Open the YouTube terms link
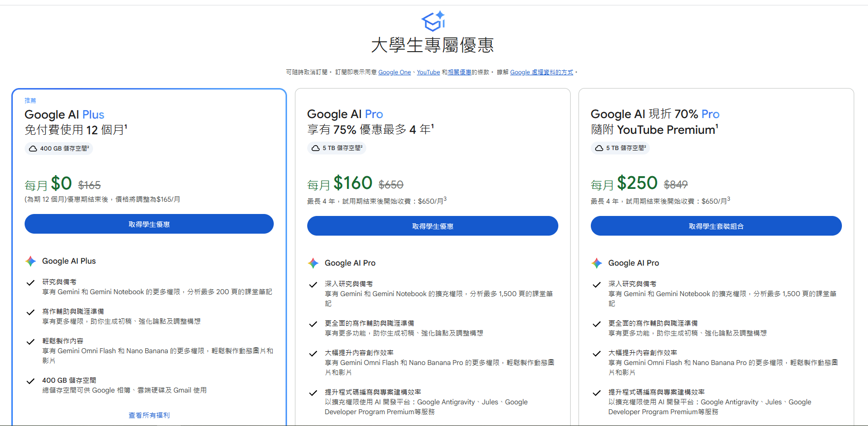The width and height of the screenshot is (868, 426). (x=428, y=72)
